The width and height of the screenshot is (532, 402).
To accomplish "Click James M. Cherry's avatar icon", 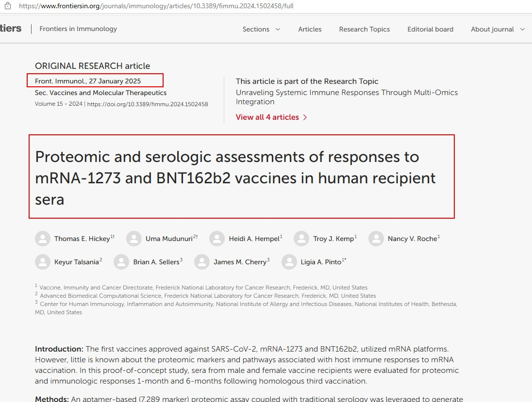I will [x=202, y=262].
